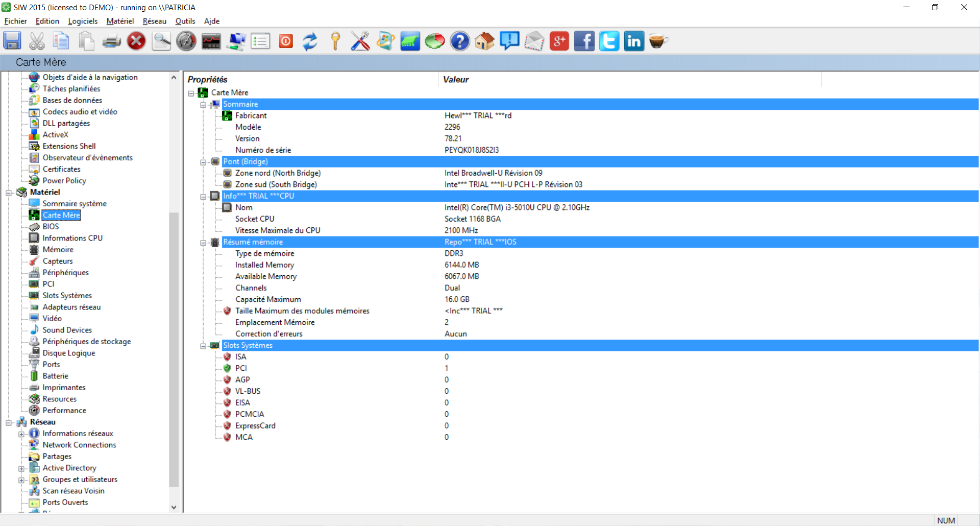This screenshot has height=526, width=980.
Task: Click the Propriétés column header
Action: click(x=311, y=79)
